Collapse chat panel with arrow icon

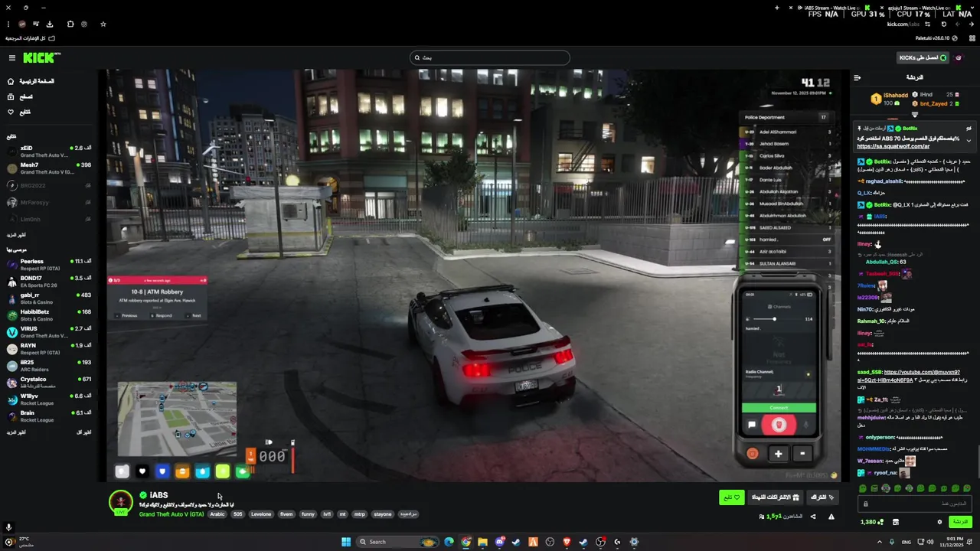(857, 77)
